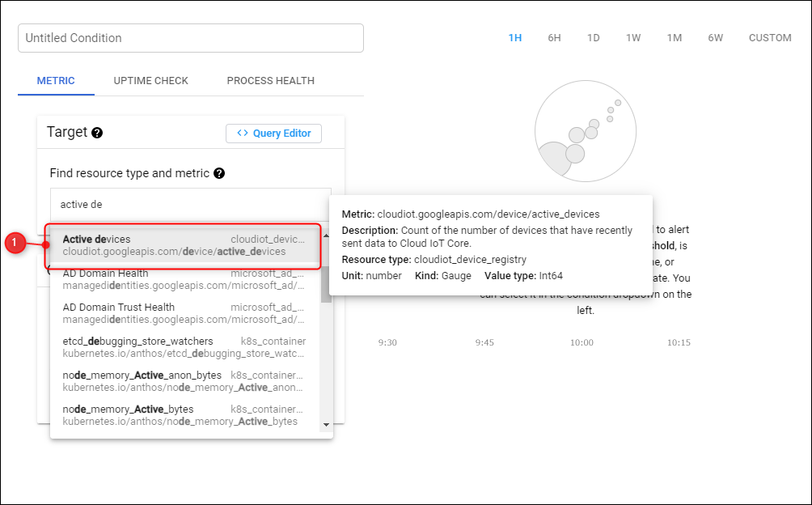The image size is (812, 505).
Task: Choose node_memory_Active_anon_bytes option
Action: pyautogui.click(x=183, y=381)
